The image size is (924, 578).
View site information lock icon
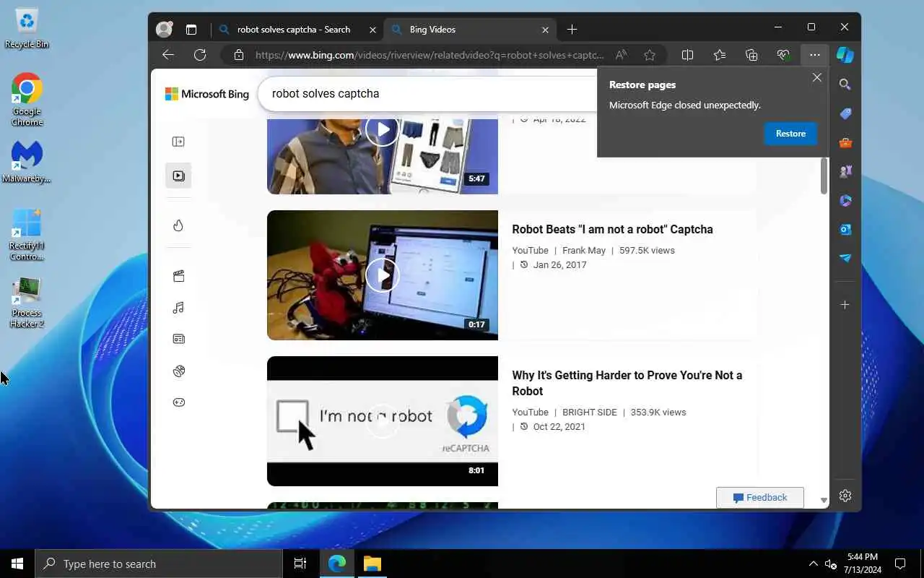tap(239, 55)
